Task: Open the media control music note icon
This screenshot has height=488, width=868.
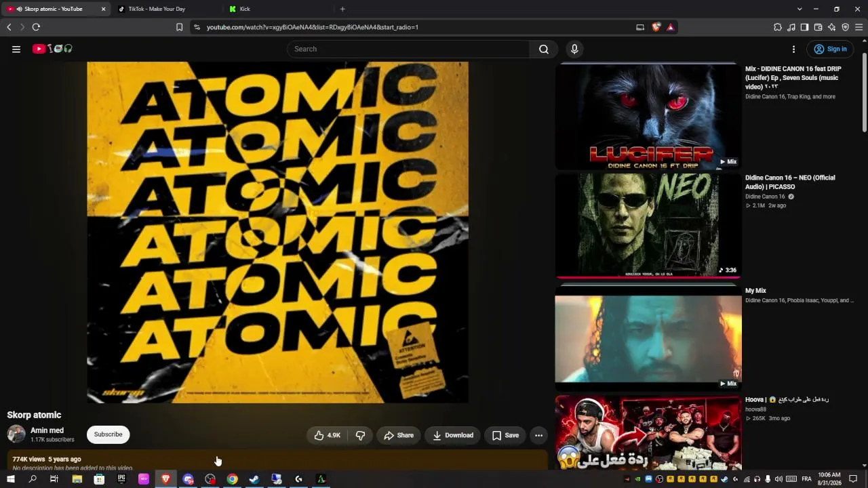Action: (x=791, y=27)
